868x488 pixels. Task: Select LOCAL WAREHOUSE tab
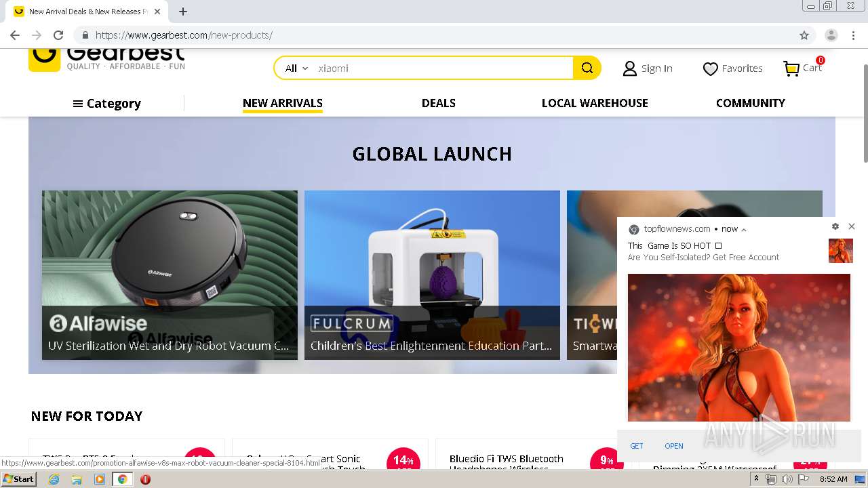click(595, 103)
